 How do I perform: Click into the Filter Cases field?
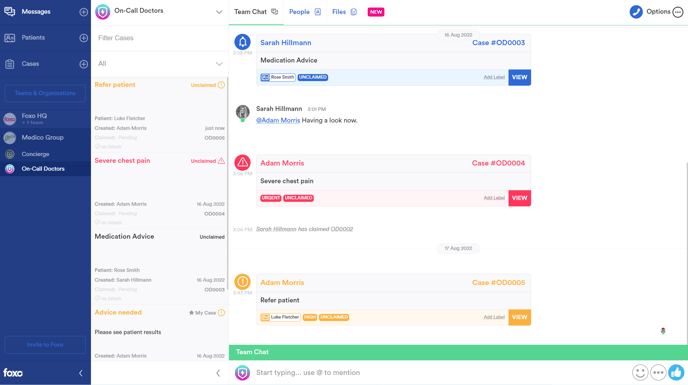159,38
